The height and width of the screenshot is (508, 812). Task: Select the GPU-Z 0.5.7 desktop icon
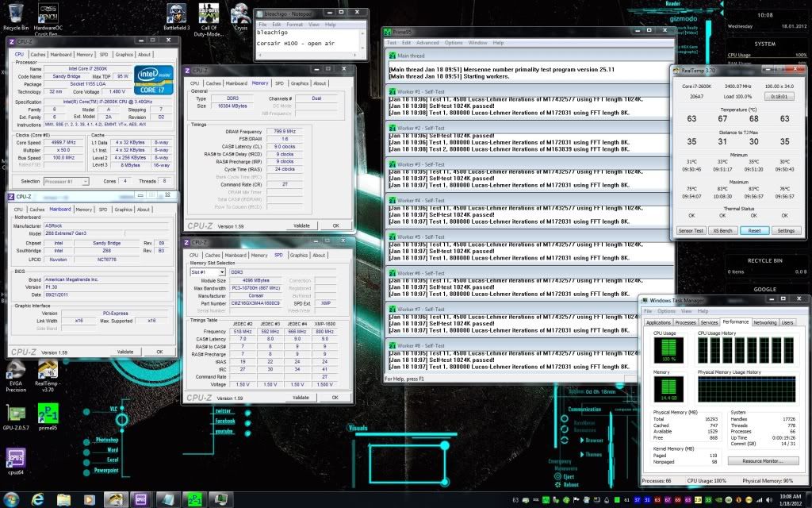(x=16, y=418)
